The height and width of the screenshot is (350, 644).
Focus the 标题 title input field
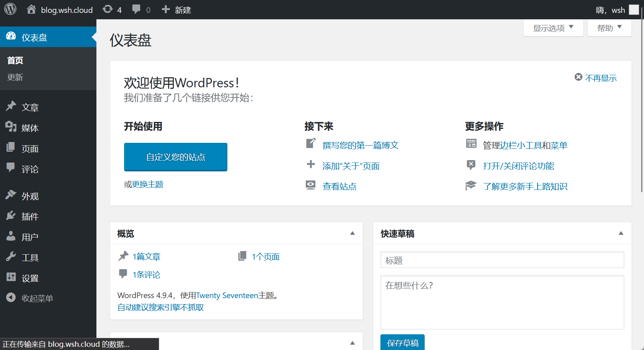(x=502, y=260)
